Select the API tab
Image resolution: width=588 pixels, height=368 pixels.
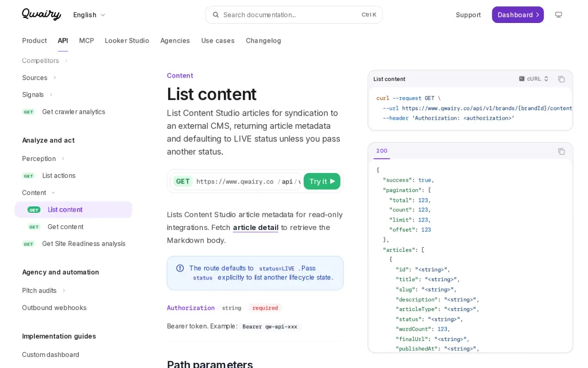[63, 41]
